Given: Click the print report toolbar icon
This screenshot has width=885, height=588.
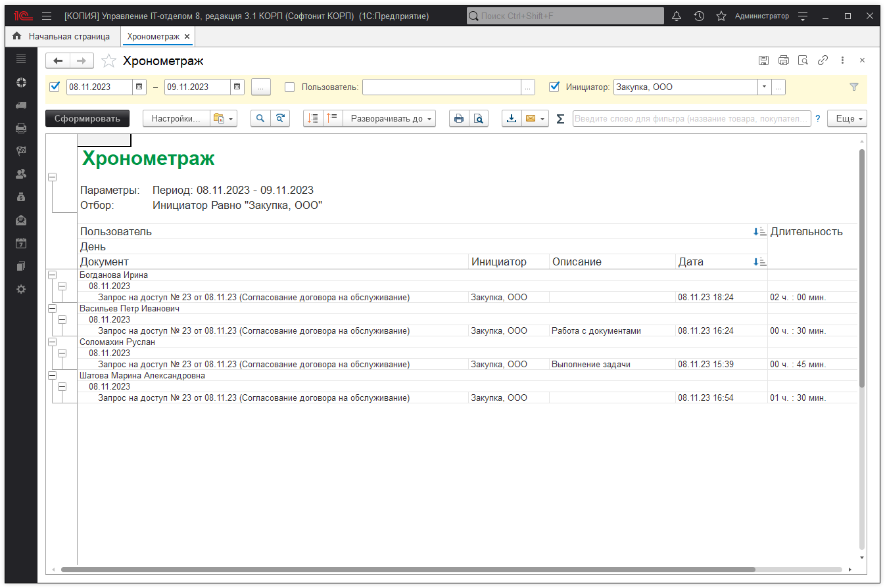Looking at the screenshot, I should click(x=459, y=119).
